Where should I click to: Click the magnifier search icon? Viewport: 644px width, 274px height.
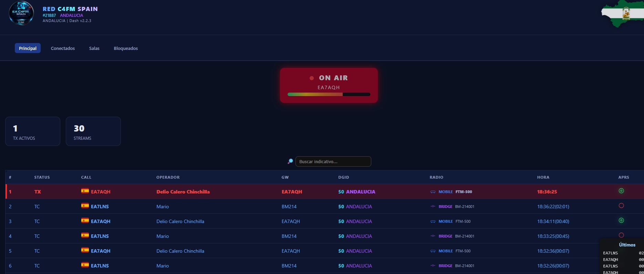click(x=290, y=161)
